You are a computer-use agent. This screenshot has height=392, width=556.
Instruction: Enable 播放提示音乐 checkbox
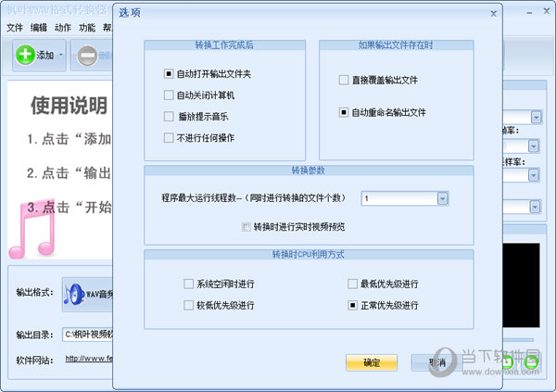[169, 117]
